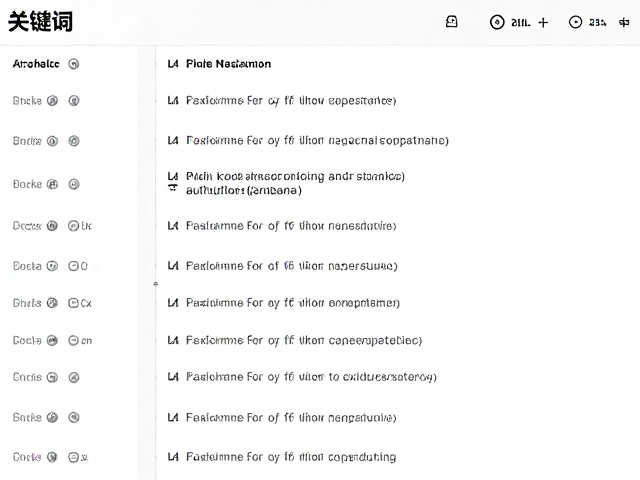
Task: Click the L4 icon beside the two-line entry
Action: coord(173,176)
